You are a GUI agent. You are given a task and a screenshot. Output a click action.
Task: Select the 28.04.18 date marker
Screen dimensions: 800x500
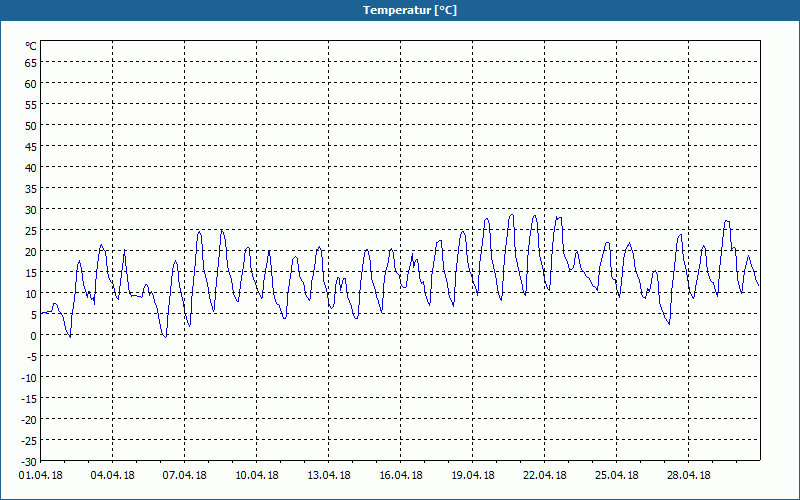click(688, 476)
